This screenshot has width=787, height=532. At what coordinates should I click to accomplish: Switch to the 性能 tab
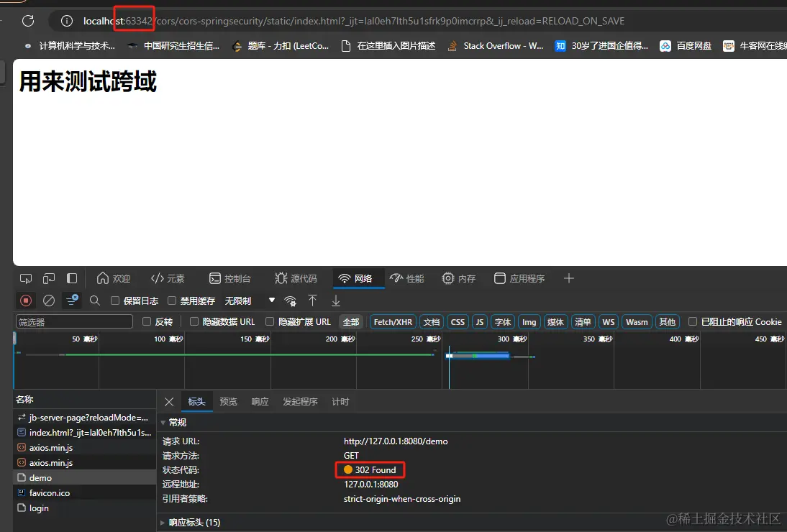[406, 278]
